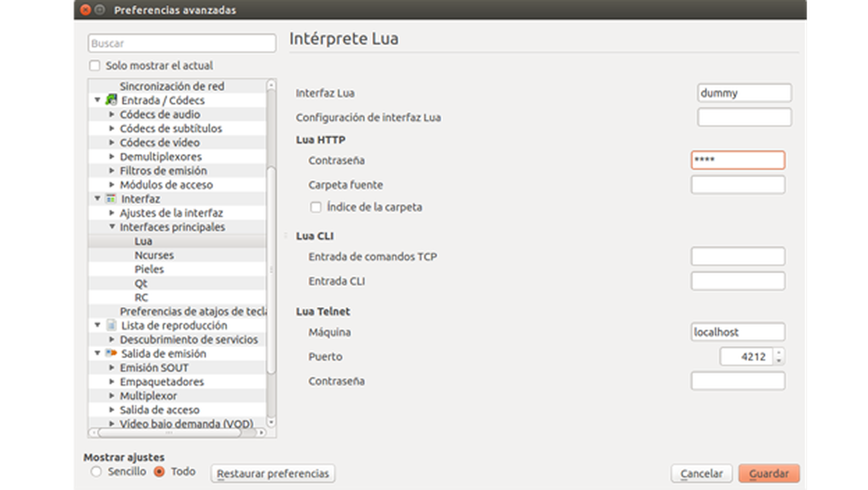This screenshot has height=490, width=868.
Task: Click the tree scroll-down arrow
Action: pos(271,422)
